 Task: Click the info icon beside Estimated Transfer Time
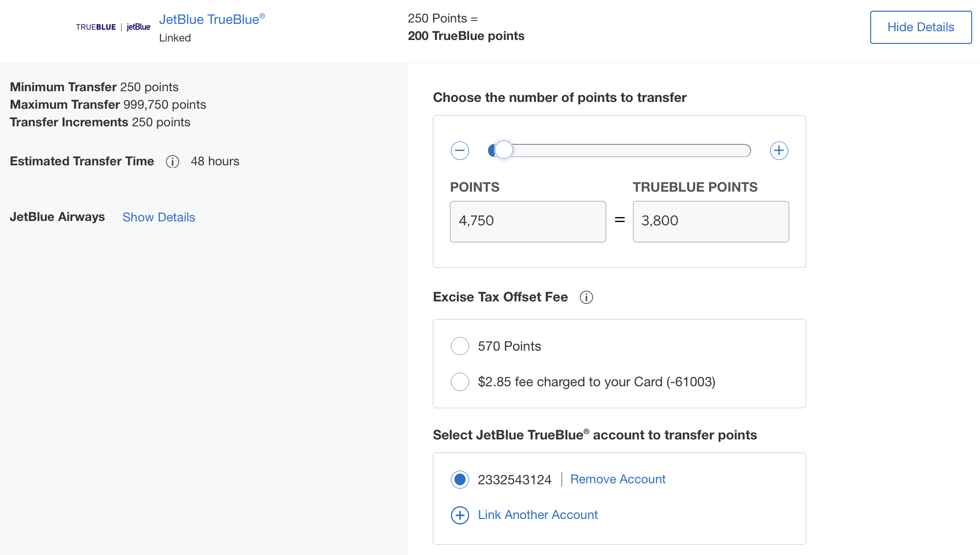pyautogui.click(x=172, y=161)
